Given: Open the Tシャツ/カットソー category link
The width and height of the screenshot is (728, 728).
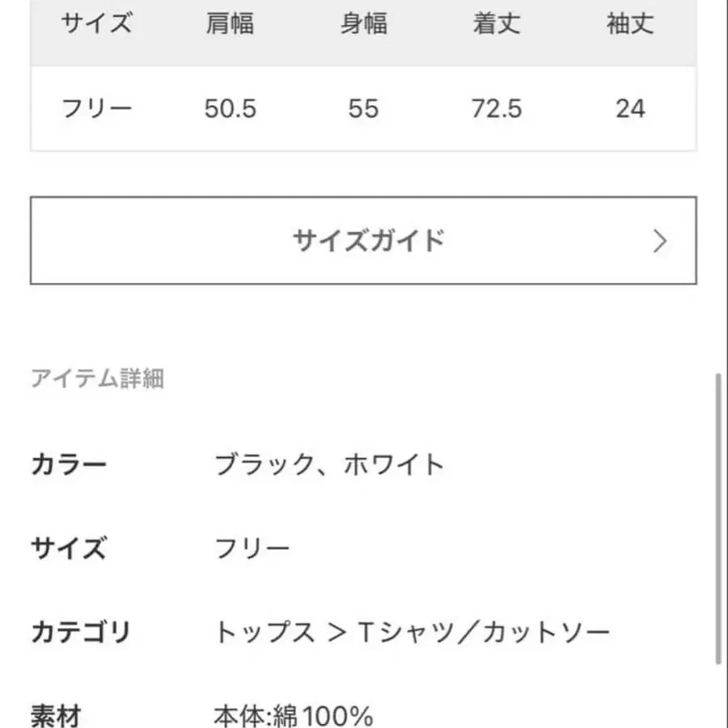Looking at the screenshot, I should 484,632.
